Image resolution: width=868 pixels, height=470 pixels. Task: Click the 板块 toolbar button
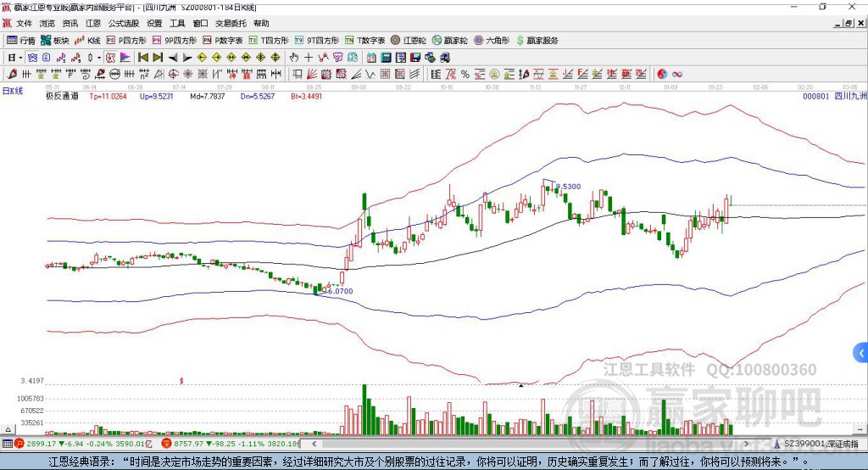pos(55,41)
